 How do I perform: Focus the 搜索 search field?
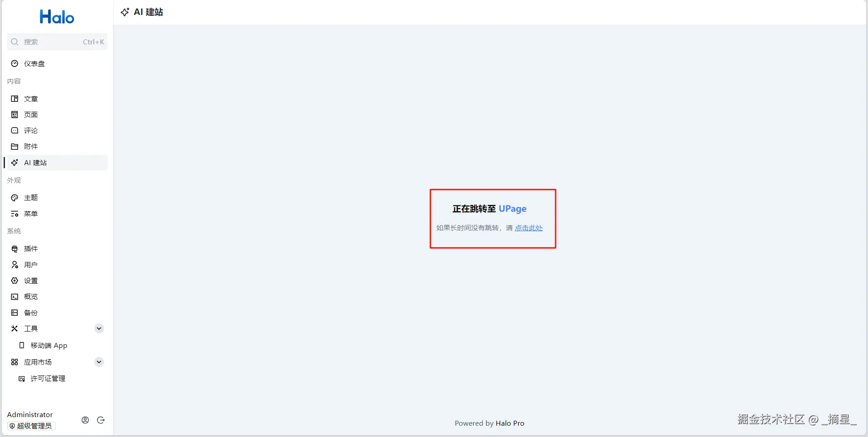pos(57,42)
